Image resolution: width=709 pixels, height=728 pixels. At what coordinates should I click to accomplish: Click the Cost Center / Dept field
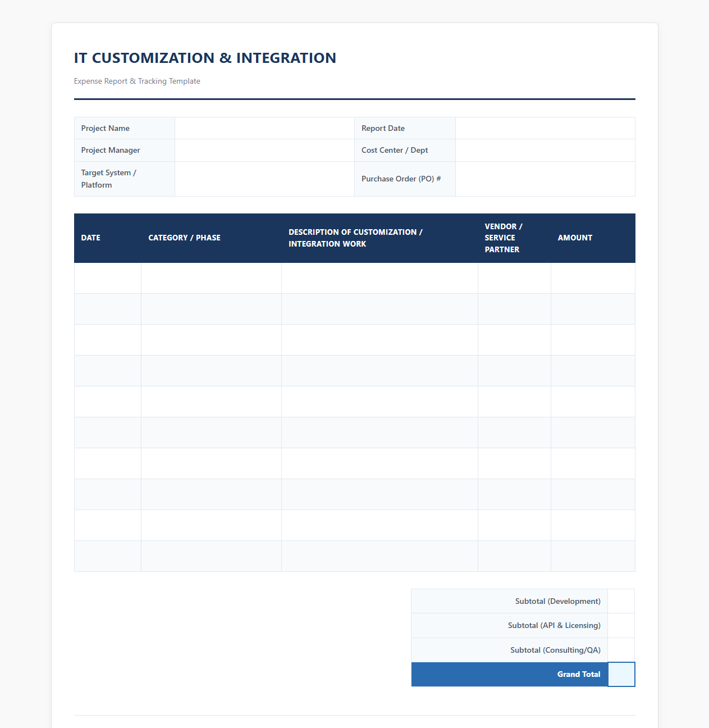545,151
